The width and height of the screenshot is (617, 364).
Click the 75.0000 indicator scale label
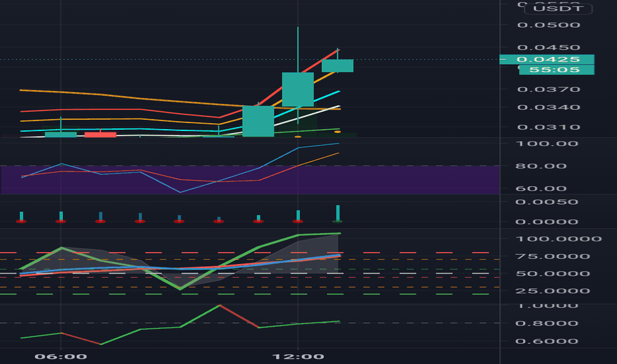point(553,257)
